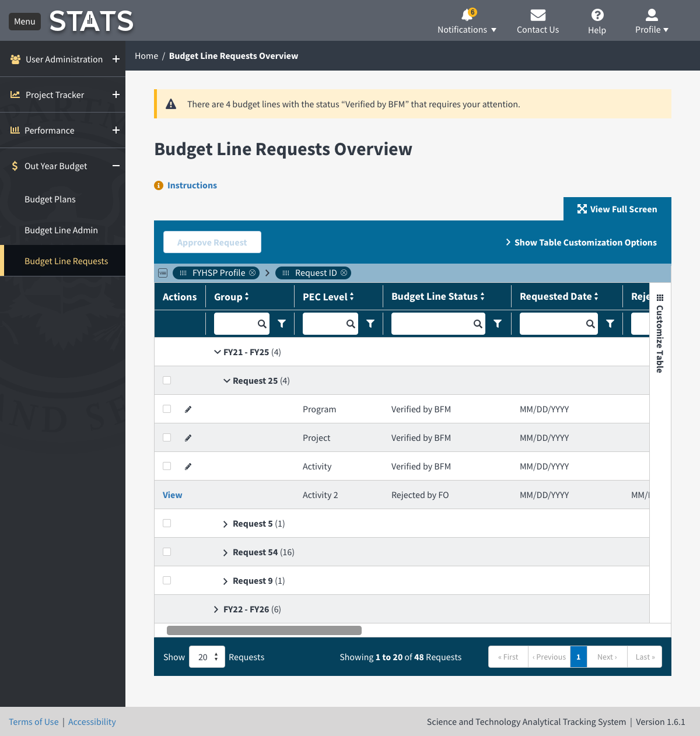Click the View Full Screen button
This screenshot has width=700, height=736.
click(x=617, y=209)
